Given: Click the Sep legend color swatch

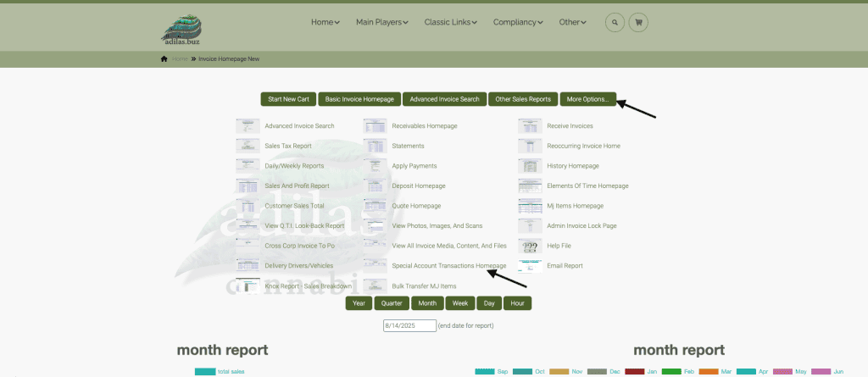Looking at the screenshot, I should click(x=485, y=371).
